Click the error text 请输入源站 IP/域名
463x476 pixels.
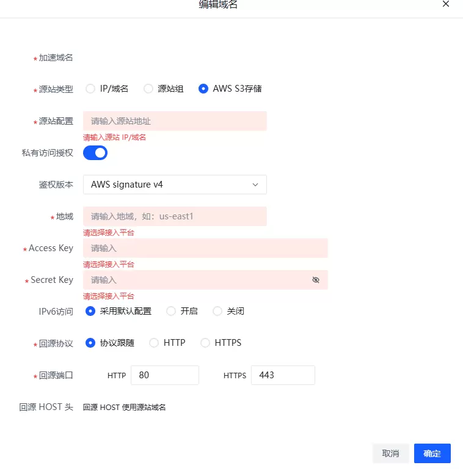coord(114,137)
